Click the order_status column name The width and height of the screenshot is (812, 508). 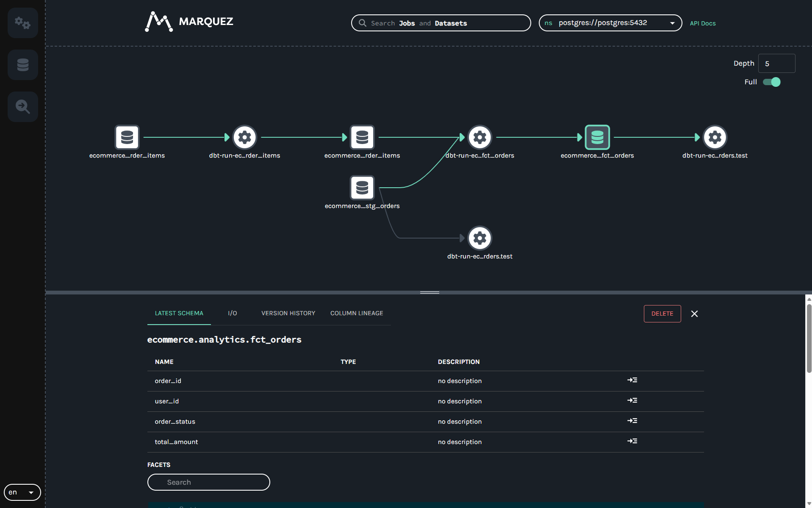point(175,422)
